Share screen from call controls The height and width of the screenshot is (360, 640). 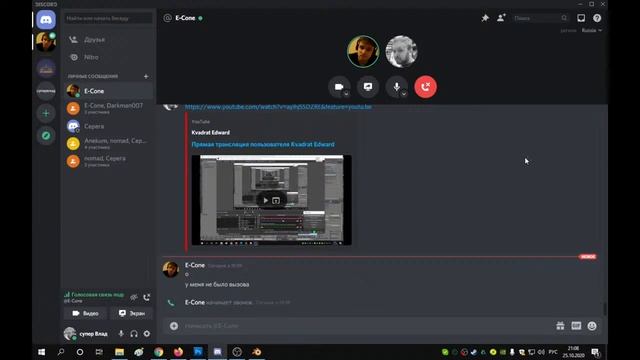(x=368, y=87)
